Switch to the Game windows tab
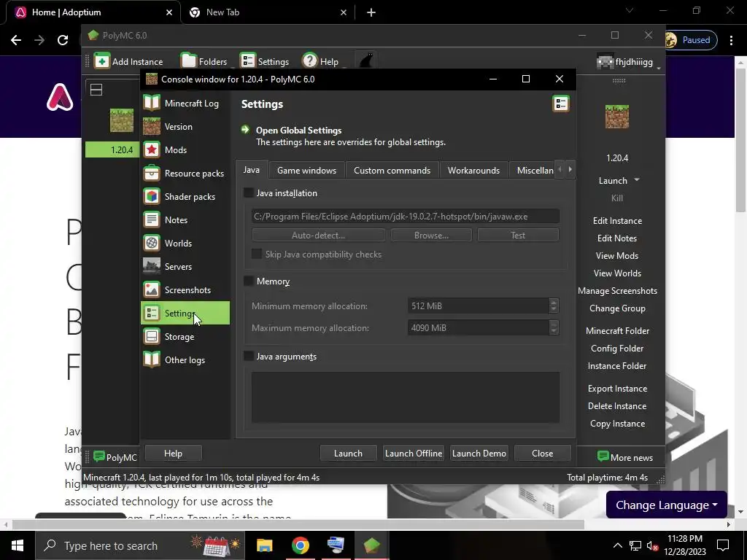The width and height of the screenshot is (747, 560). coord(307,171)
